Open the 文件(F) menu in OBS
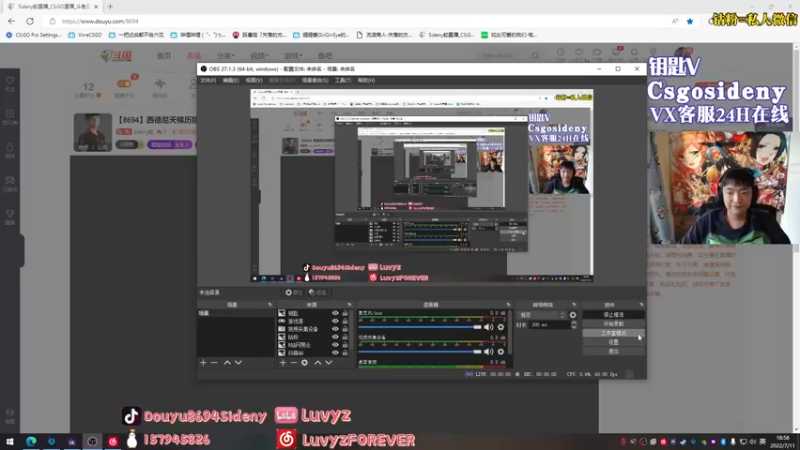This screenshot has width=800, height=450. 208,81
